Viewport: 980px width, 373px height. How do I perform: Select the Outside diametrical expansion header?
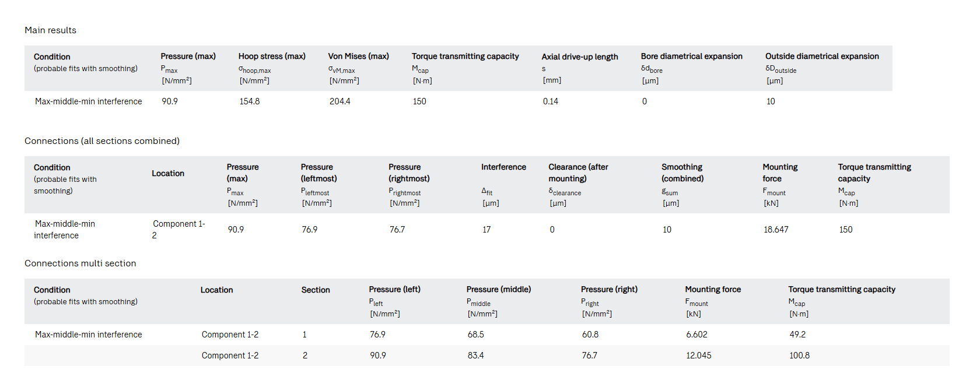point(821,57)
